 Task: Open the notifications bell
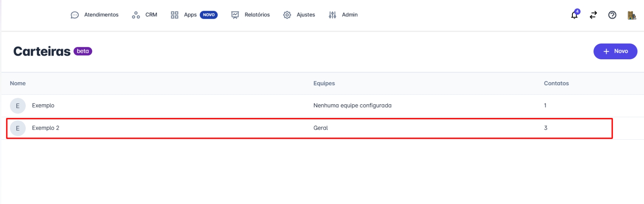coord(574,15)
